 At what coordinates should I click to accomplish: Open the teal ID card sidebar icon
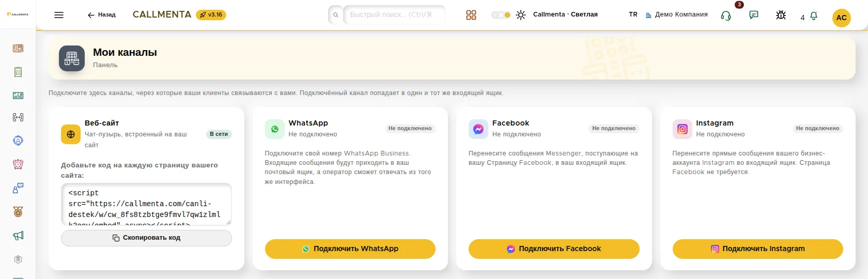18,96
